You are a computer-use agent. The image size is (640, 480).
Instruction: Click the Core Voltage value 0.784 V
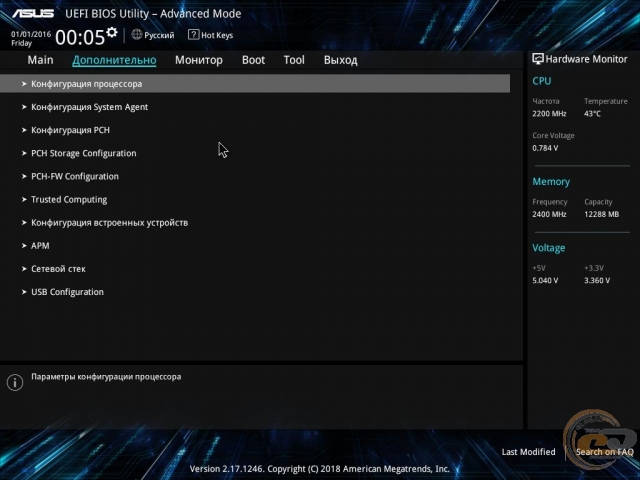[545, 148]
